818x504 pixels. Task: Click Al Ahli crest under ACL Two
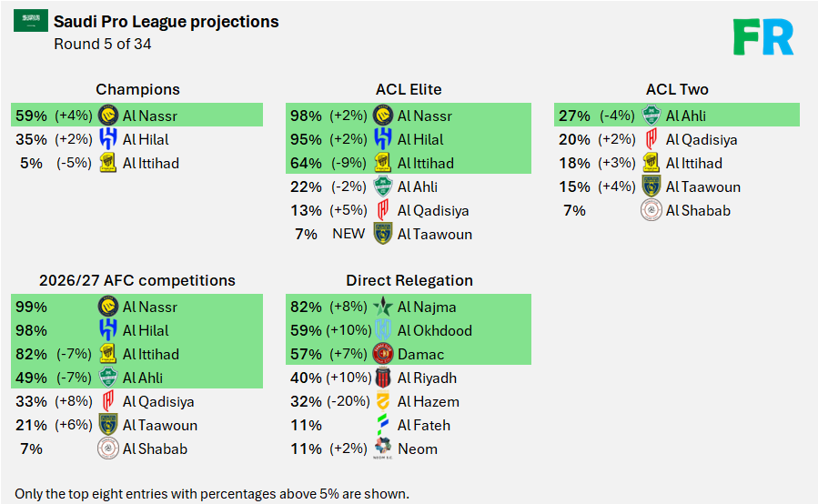coord(651,116)
